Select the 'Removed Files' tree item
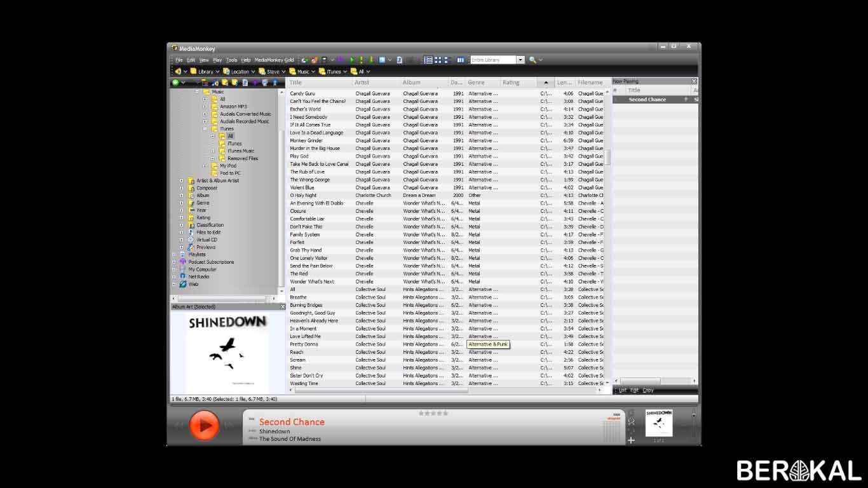868x488 pixels. point(243,158)
